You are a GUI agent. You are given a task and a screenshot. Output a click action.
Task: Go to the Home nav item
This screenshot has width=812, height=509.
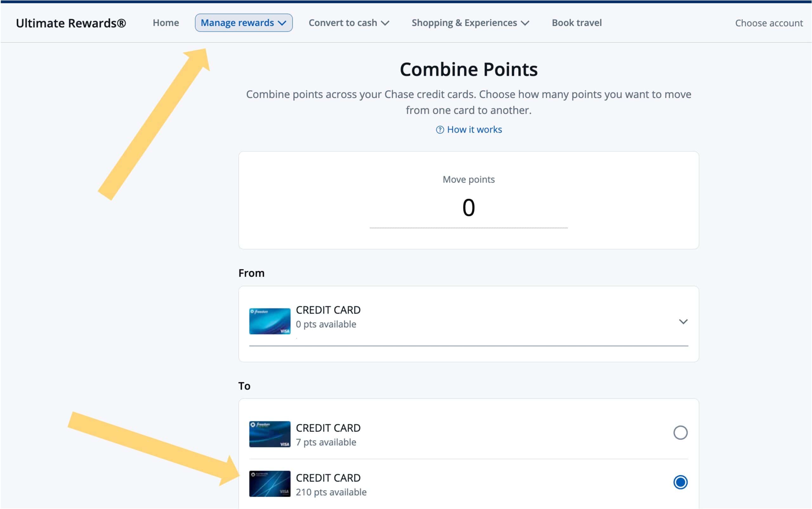(x=166, y=23)
